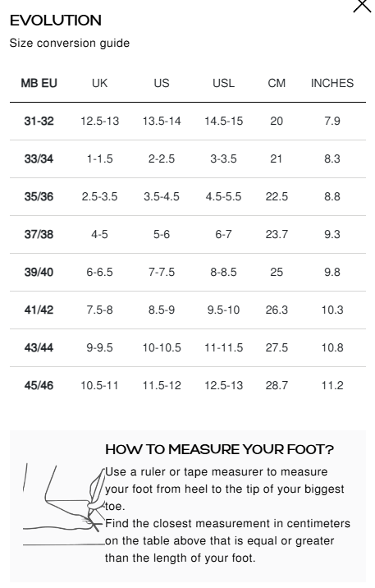Screen dimensions: 375x588
Task: Click the INCHES column header
Action: tap(332, 83)
